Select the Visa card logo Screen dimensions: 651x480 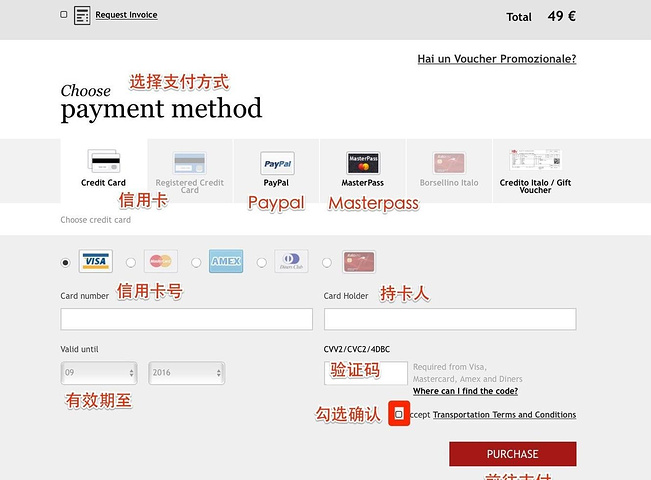coord(95,262)
